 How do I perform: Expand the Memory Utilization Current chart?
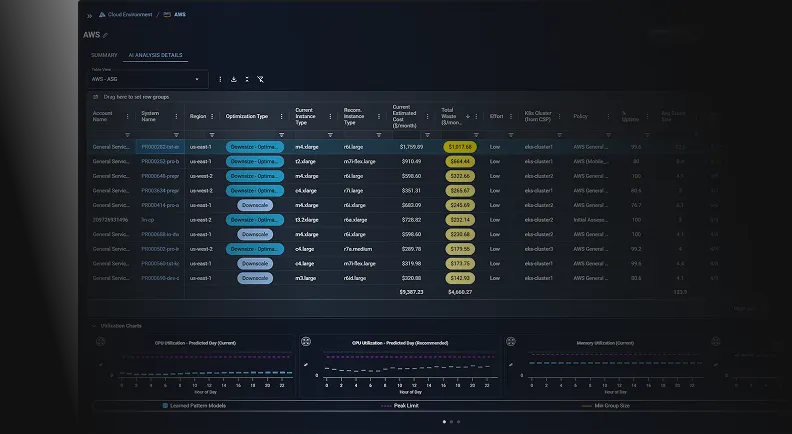click(x=511, y=342)
